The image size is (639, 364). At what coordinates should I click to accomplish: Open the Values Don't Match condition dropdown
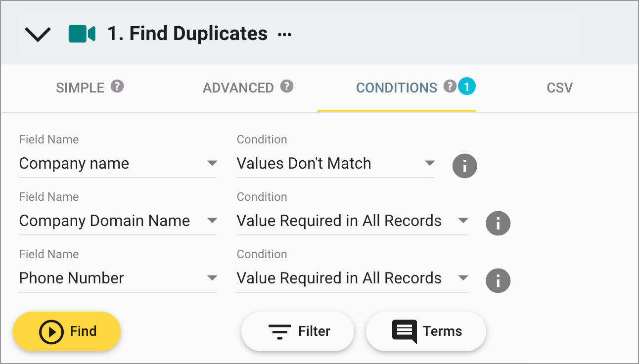coord(430,163)
